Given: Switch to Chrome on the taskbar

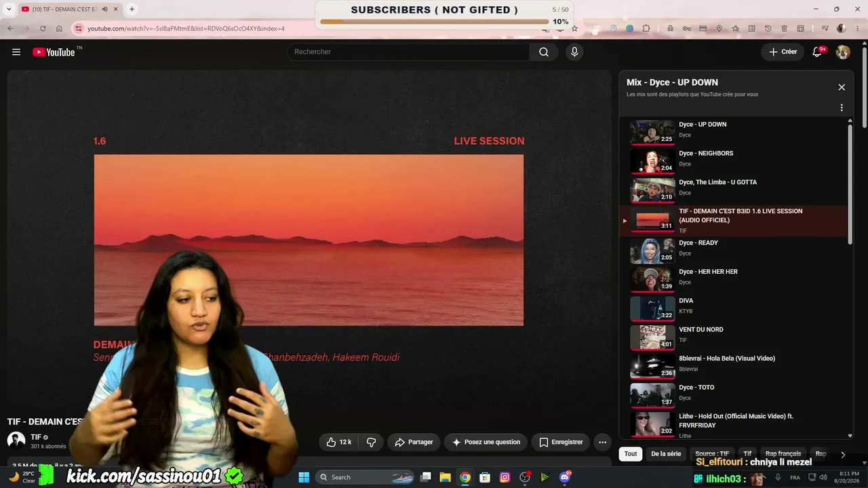Looking at the screenshot, I should 465,477.
